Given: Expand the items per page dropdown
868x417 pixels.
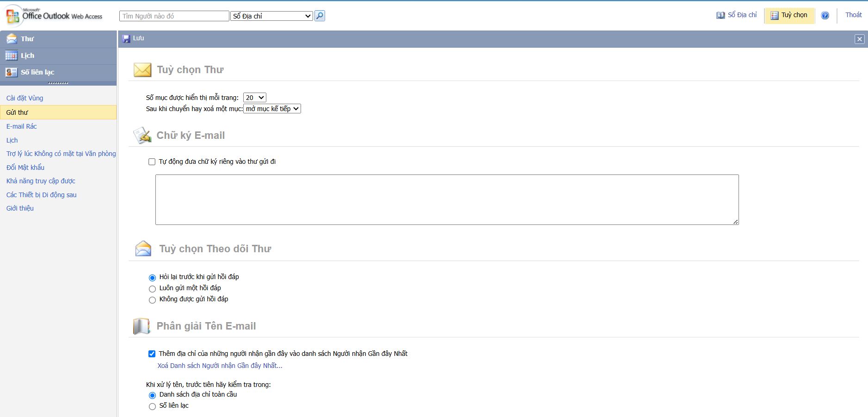Looking at the screenshot, I should [x=255, y=98].
